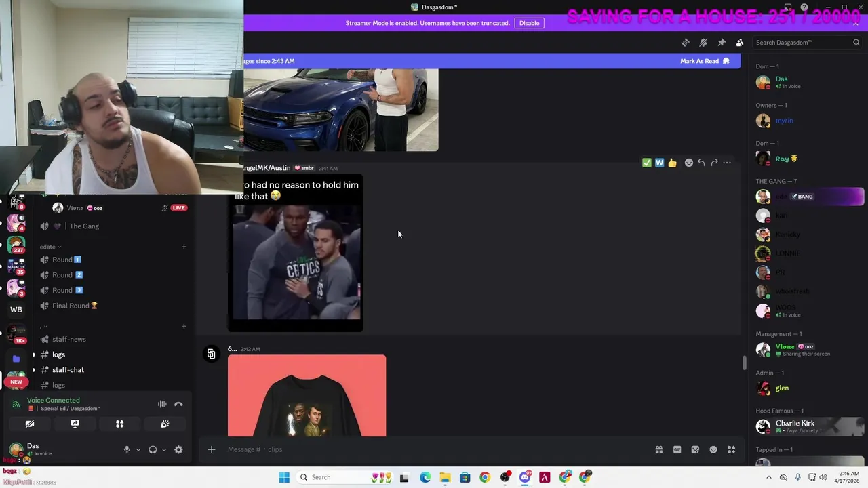Open soundboard button in voice panel
This screenshot has width=868, height=488.
pos(165,424)
